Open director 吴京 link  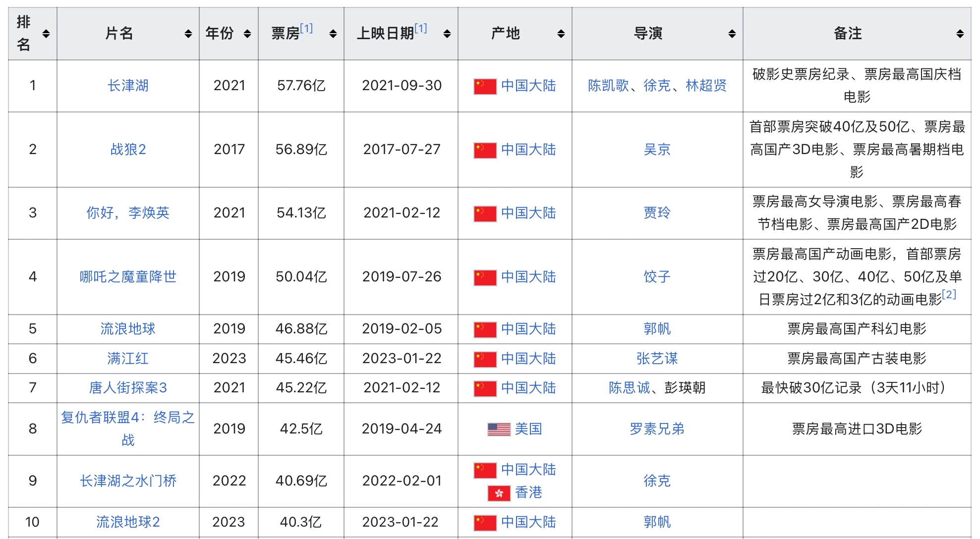click(x=657, y=149)
